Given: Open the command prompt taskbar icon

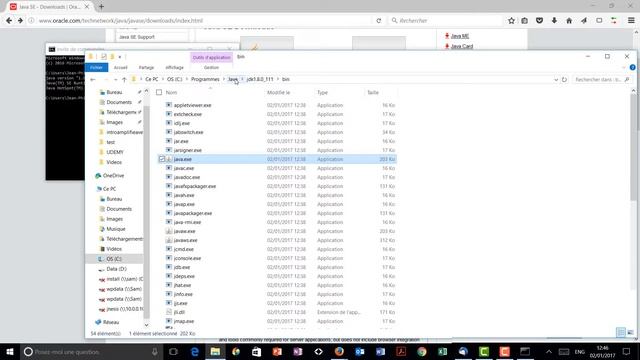Looking at the screenshot, I should tap(525, 351).
